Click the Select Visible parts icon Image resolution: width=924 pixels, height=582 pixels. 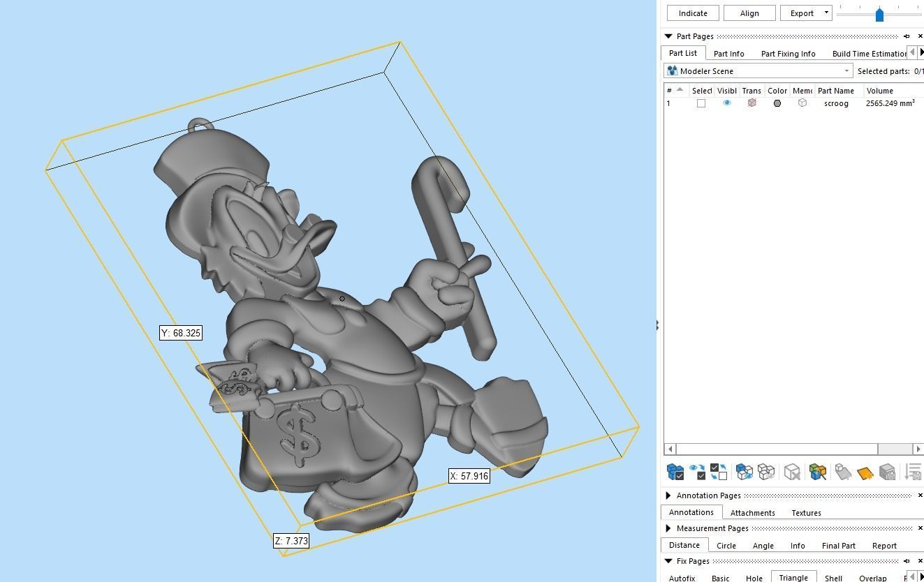point(697,472)
